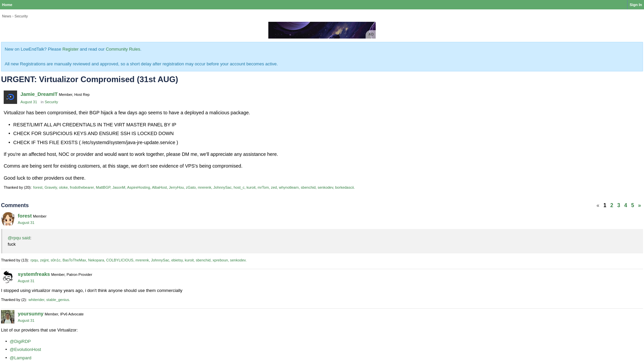Screen dimensions: 644x362
Task: Open the News breadcrumb
Action: click(6, 16)
